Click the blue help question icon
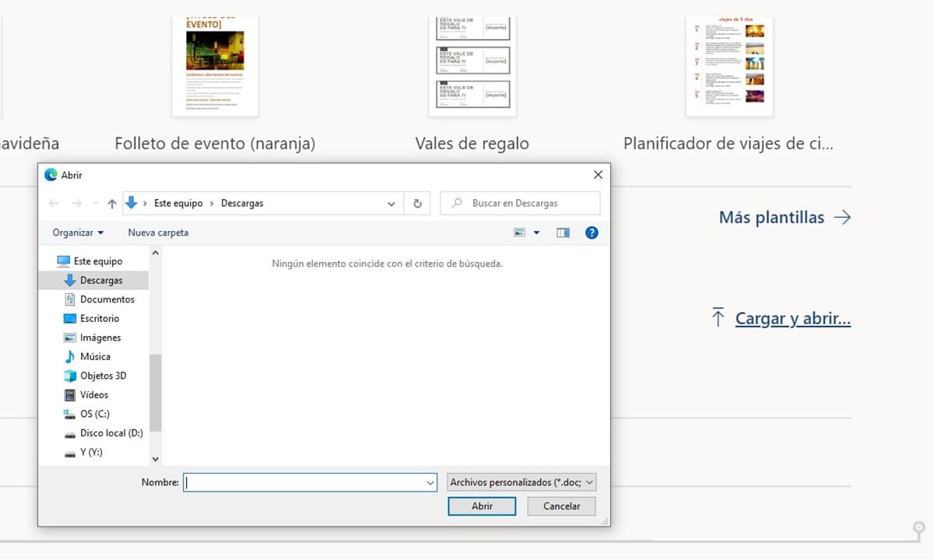Image resolution: width=934 pixels, height=560 pixels. tap(592, 233)
